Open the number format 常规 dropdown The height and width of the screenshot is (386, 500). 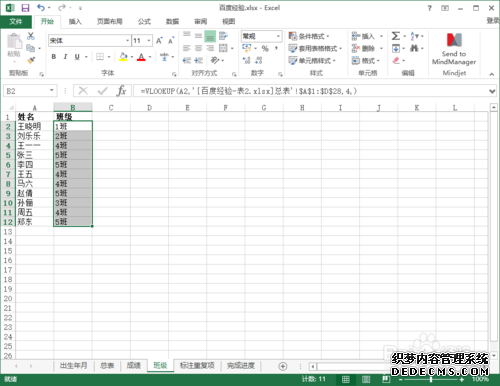[x=278, y=36]
